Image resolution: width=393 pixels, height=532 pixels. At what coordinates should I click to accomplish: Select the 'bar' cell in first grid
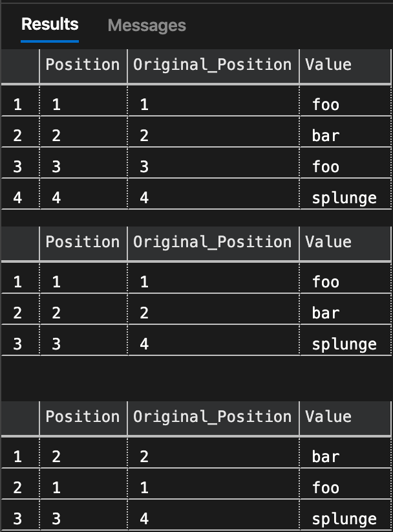(x=325, y=135)
